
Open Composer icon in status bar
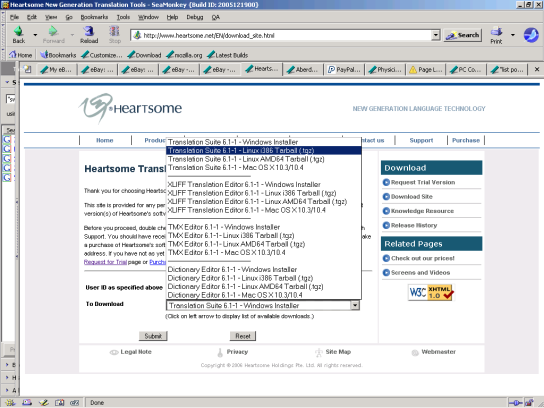[44, 402]
